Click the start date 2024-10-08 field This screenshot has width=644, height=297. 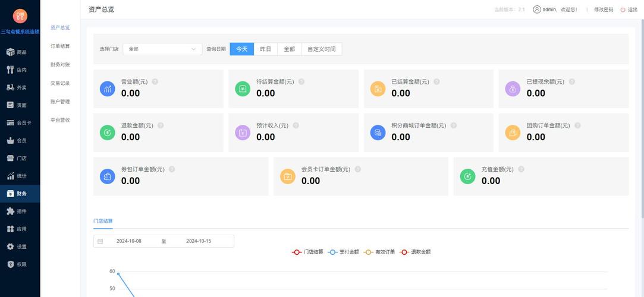pyautogui.click(x=129, y=241)
